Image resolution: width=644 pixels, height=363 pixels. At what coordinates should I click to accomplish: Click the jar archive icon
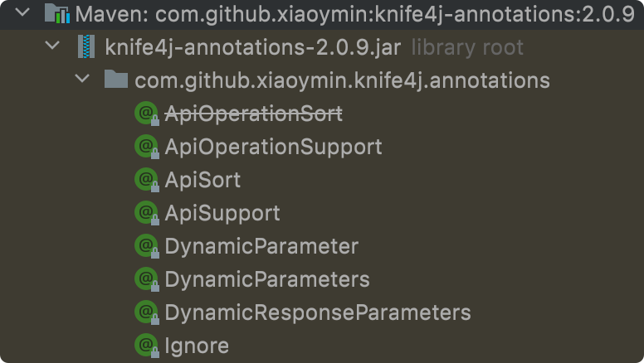coord(86,46)
